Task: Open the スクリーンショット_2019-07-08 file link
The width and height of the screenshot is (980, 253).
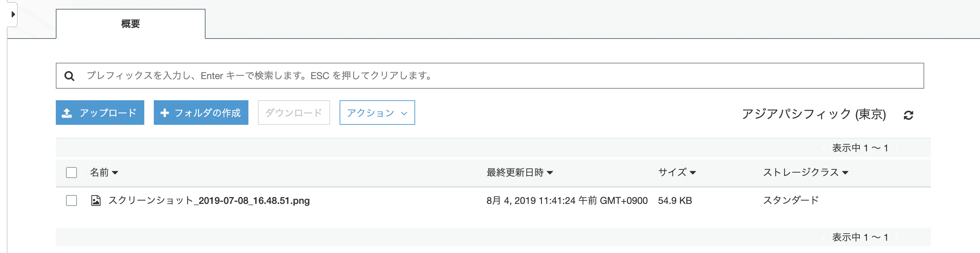Action: 209,200
